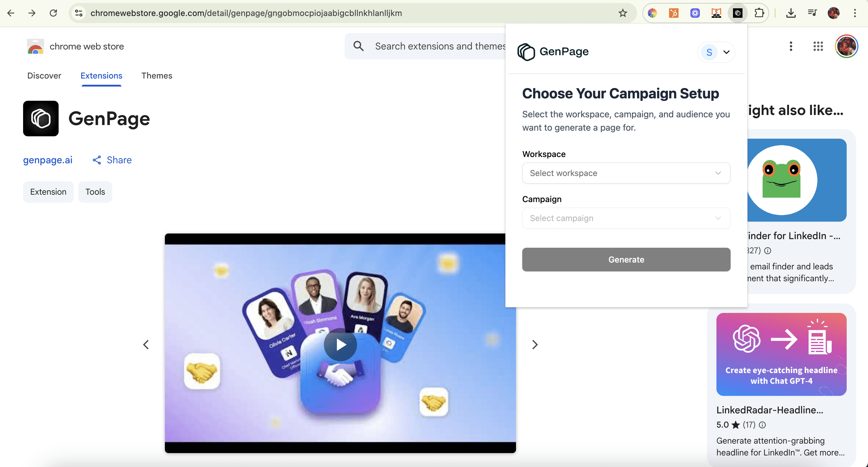
Task: Click the colorful pinwheel extension icon
Action: [x=652, y=13]
